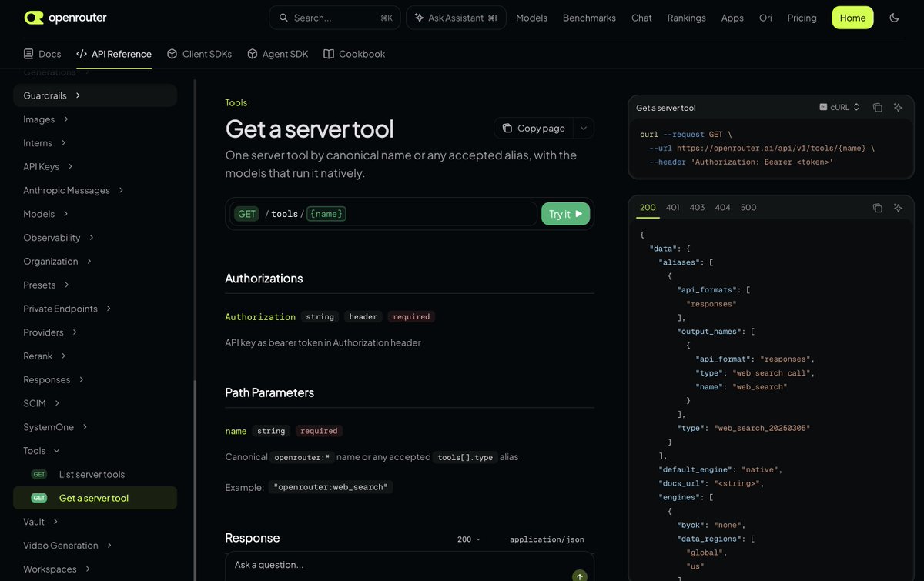The height and width of the screenshot is (581, 924).
Task: Expand the Organization section
Action: [58, 262]
